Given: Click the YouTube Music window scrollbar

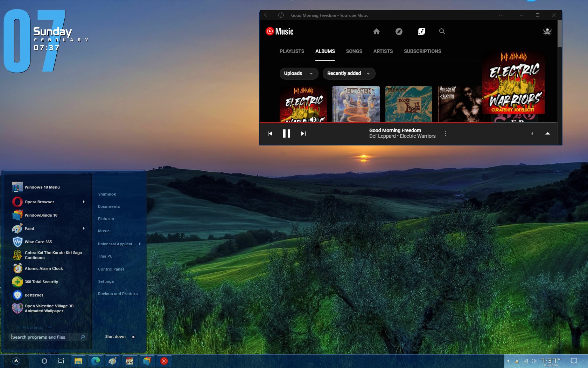Looking at the screenshot, I should 560,34.
